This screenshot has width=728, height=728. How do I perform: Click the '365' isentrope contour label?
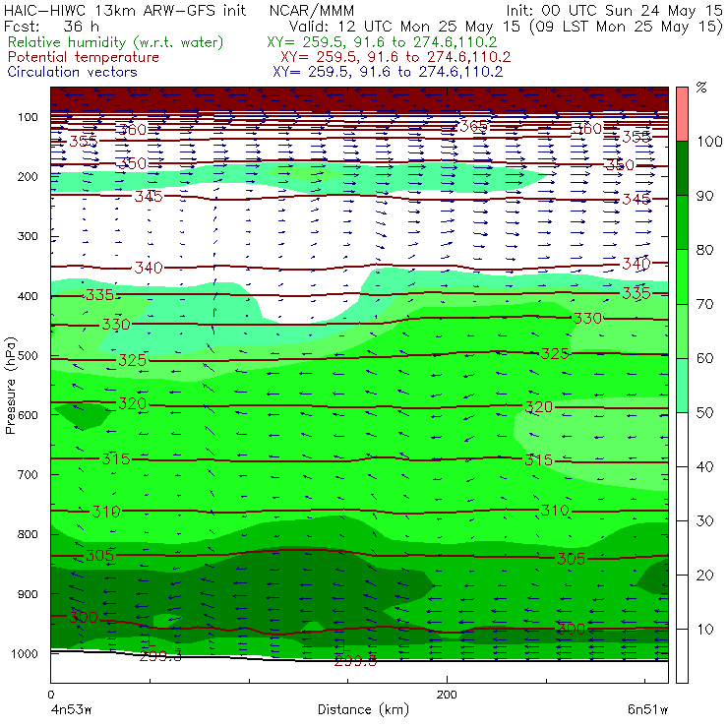coord(473,126)
